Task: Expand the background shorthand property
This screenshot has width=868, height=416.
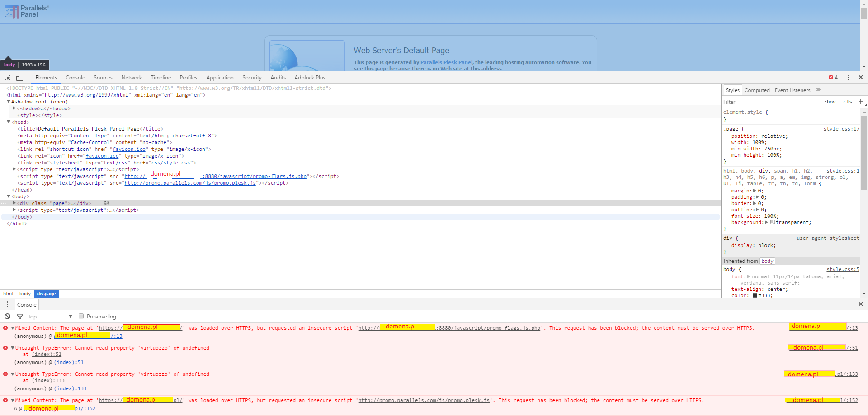Action: point(766,222)
